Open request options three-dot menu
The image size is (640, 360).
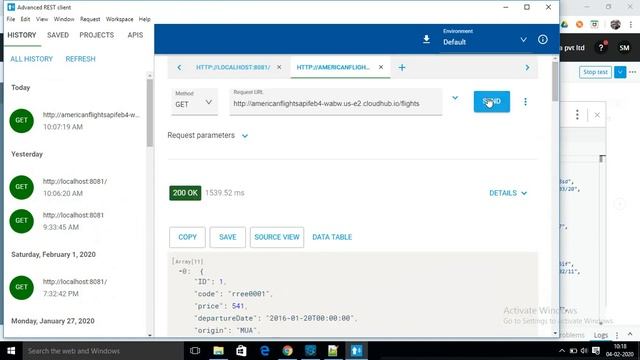(525, 102)
